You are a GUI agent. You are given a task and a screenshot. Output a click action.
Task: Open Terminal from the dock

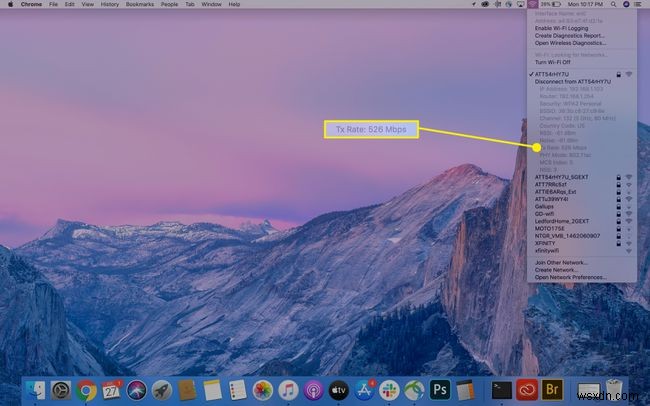click(502, 390)
